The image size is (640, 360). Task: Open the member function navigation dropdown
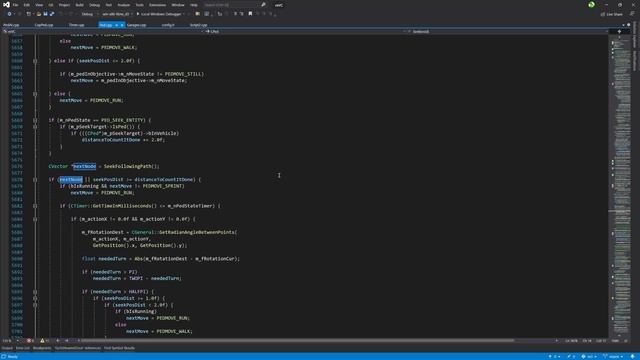[509, 31]
